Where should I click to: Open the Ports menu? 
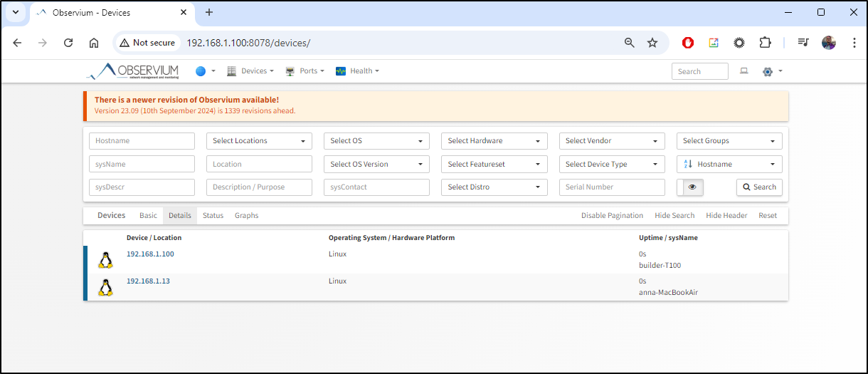[x=305, y=71]
